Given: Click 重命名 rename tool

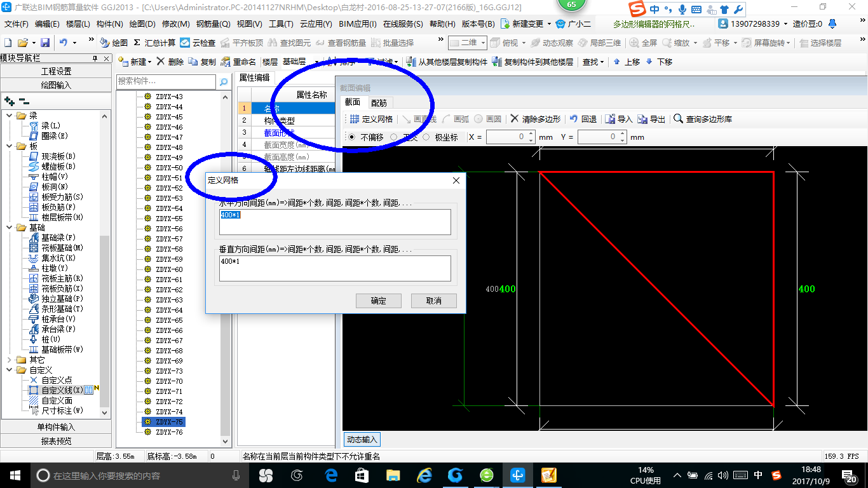Looking at the screenshot, I should coord(239,62).
